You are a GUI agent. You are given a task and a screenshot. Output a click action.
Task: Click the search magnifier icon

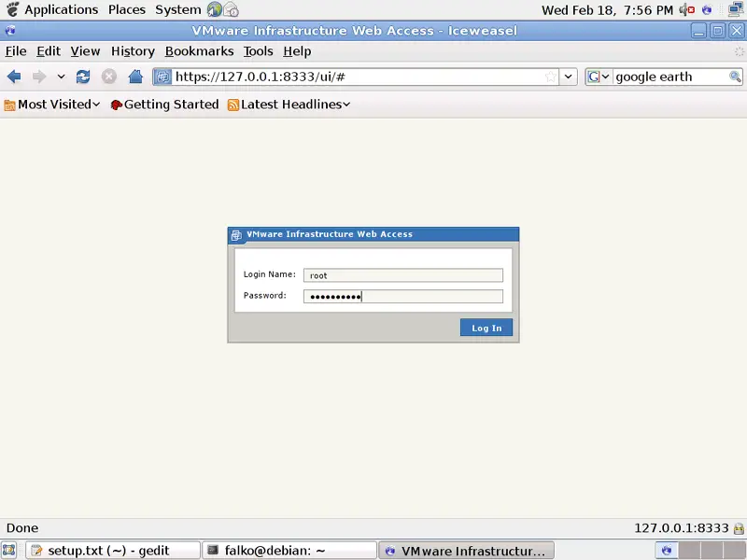pyautogui.click(x=735, y=77)
